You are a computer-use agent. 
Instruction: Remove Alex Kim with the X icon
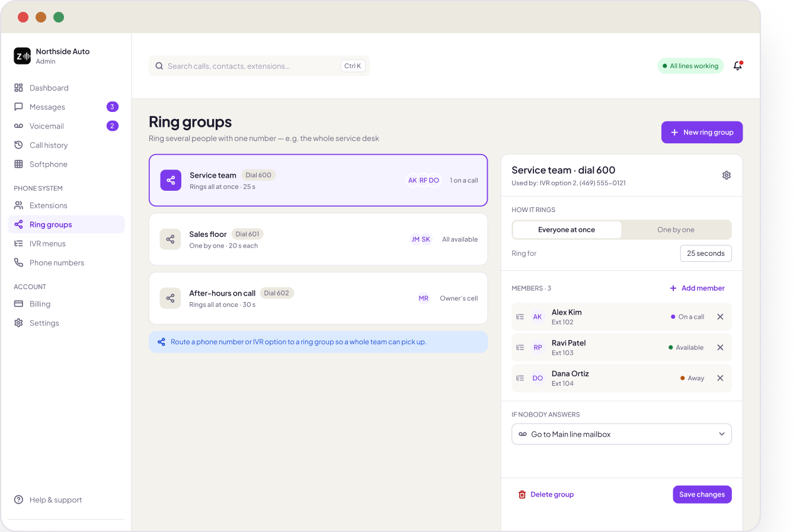tap(720, 317)
